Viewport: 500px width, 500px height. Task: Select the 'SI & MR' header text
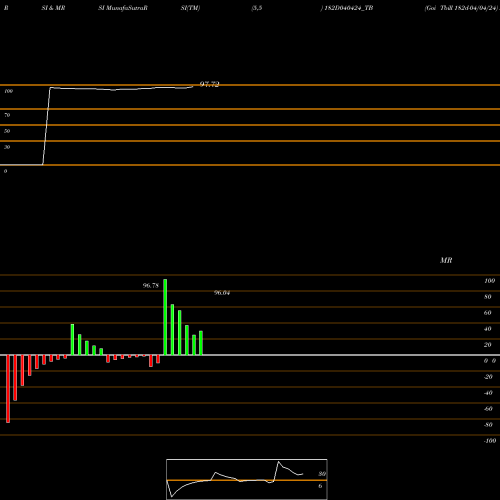53,8
